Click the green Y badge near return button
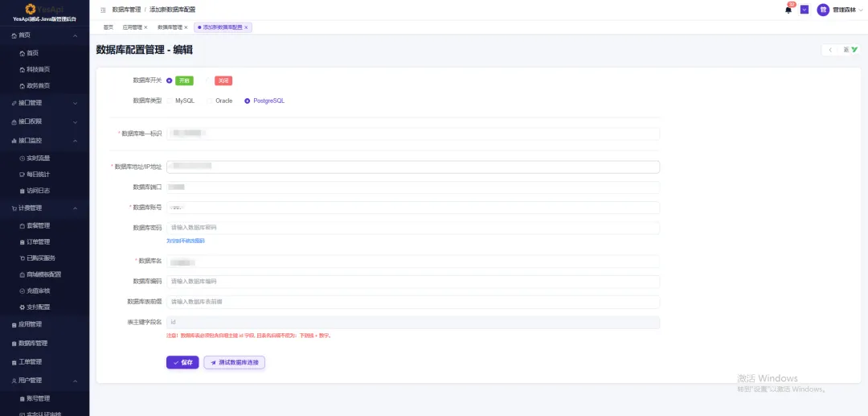Screen dimensions: 868x416 pos(854,50)
